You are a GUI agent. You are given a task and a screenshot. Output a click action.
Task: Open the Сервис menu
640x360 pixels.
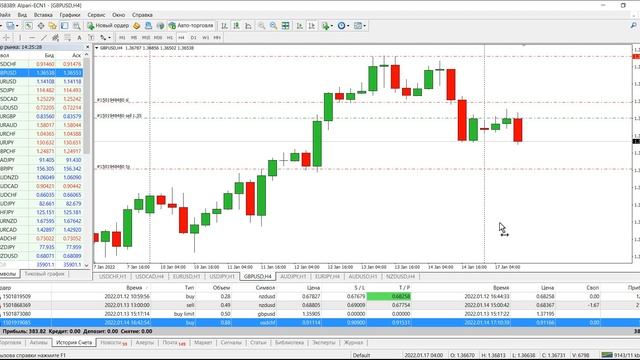[96, 15]
